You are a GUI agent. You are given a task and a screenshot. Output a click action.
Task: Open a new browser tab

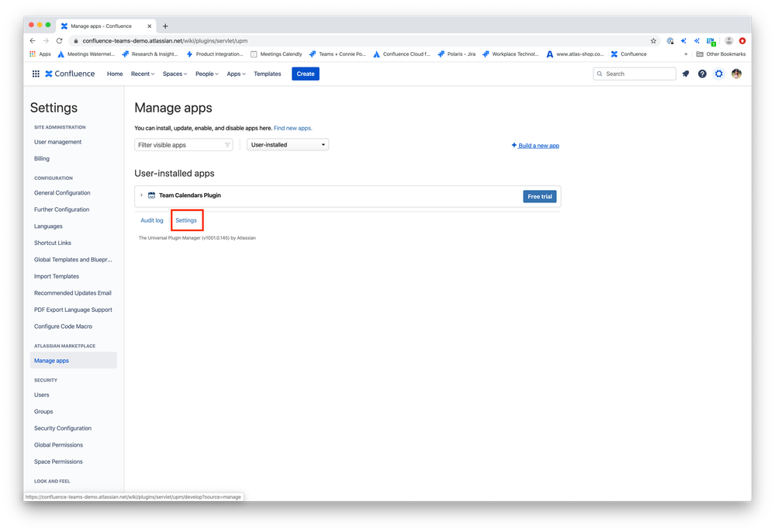165,26
